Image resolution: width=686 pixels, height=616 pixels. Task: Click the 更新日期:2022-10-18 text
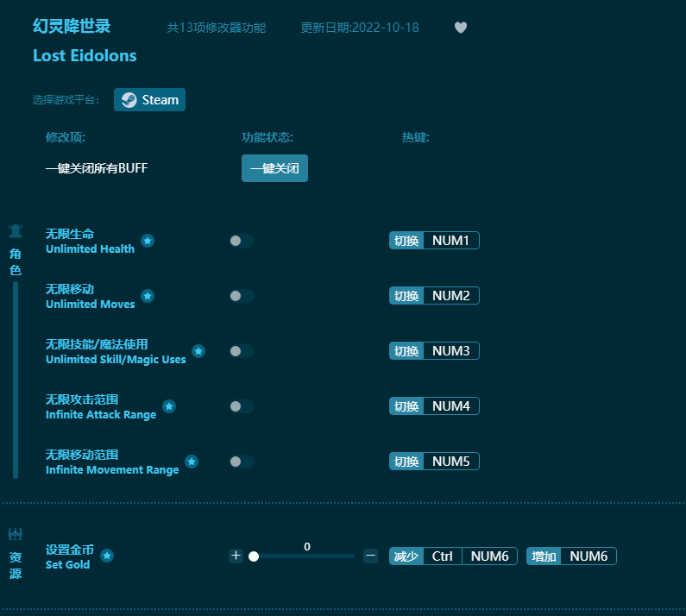[360, 28]
